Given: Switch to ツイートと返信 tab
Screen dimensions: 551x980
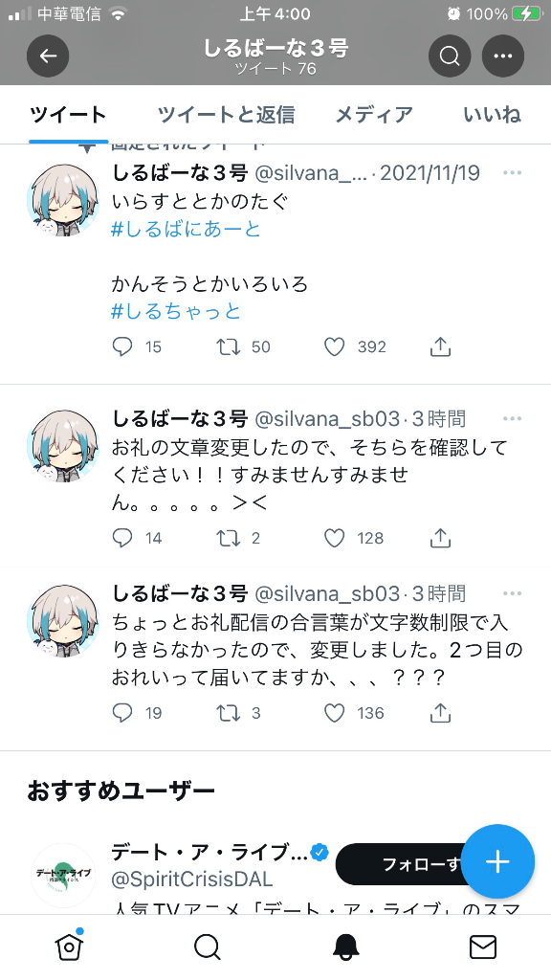Looking at the screenshot, I should click(226, 115).
